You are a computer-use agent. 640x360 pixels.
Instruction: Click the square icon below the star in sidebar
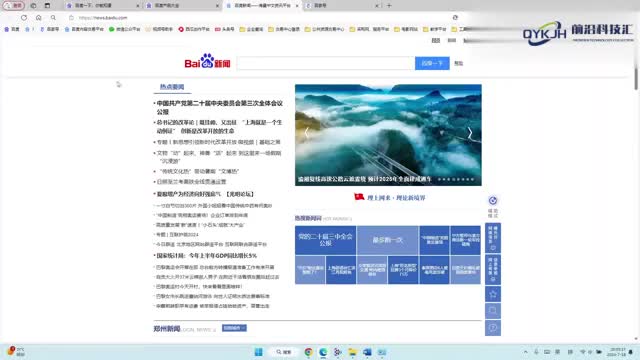(x=493, y=311)
